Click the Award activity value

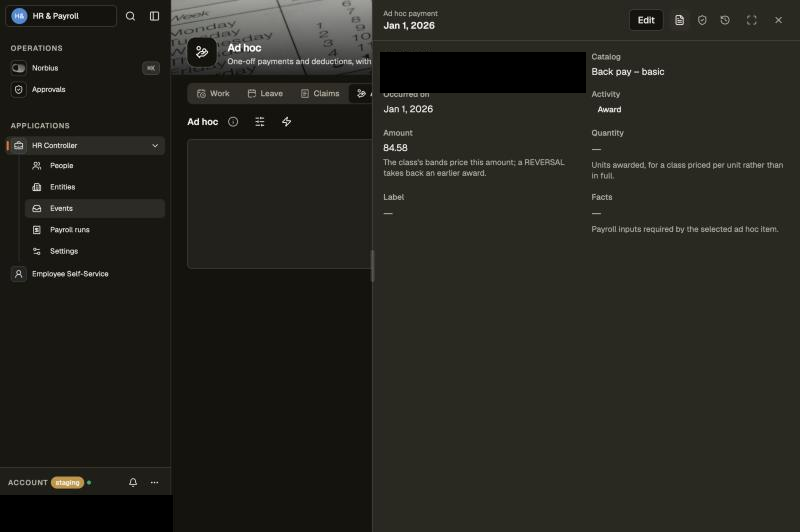click(x=609, y=110)
